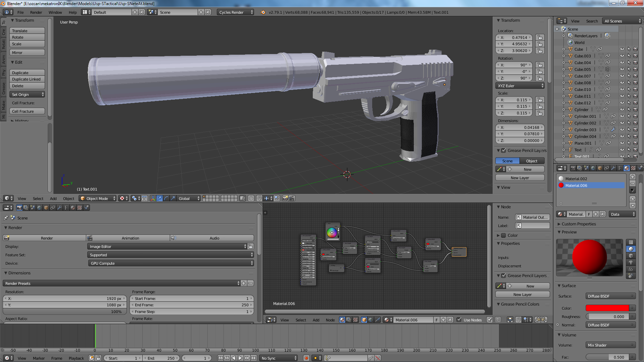The width and height of the screenshot is (644, 362).
Task: Click the red diffuse Color swatch
Action: click(607, 308)
